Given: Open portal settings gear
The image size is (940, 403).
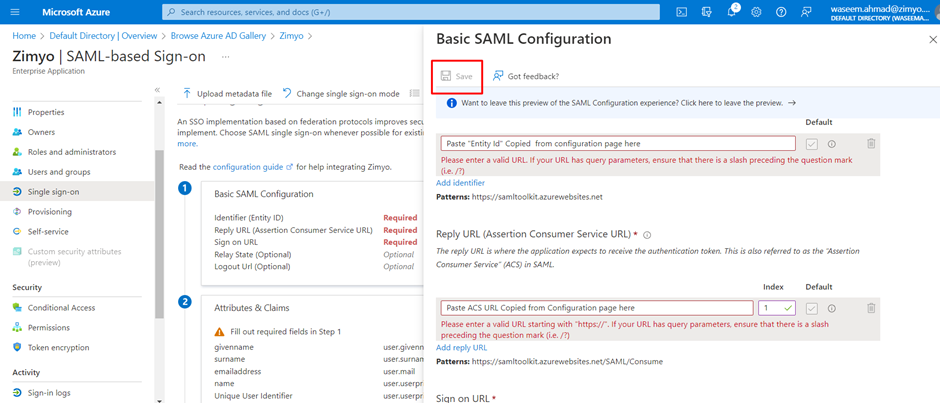Looking at the screenshot, I should point(756,12).
